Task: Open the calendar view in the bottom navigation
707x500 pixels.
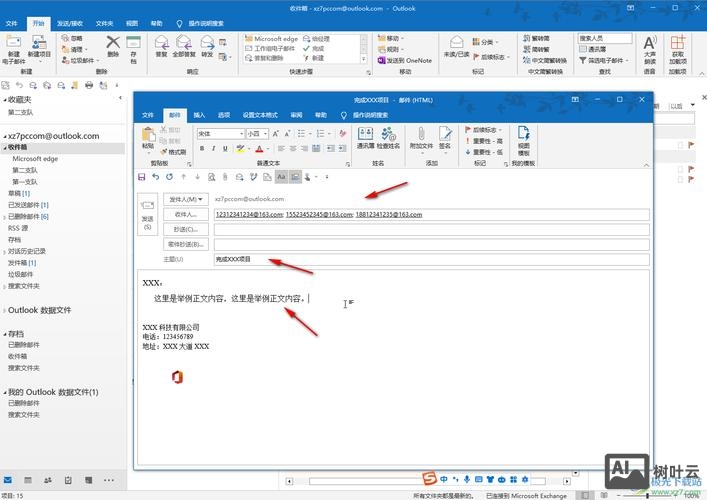Action: [x=28, y=481]
